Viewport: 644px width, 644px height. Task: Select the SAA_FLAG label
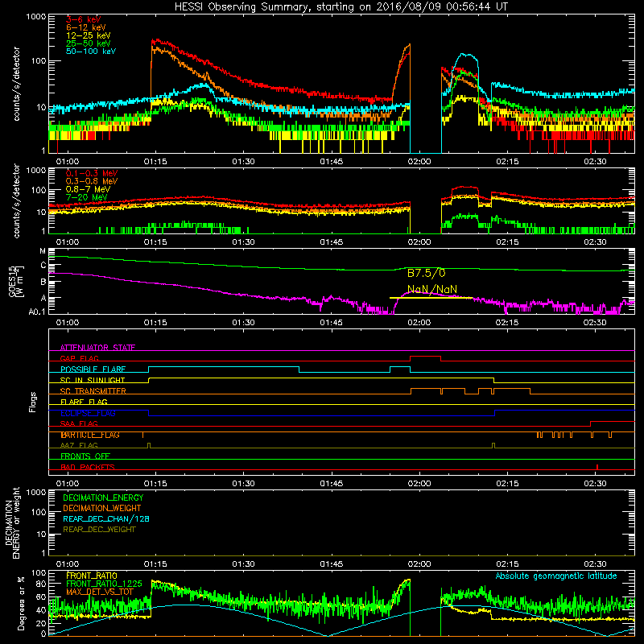click(x=79, y=423)
